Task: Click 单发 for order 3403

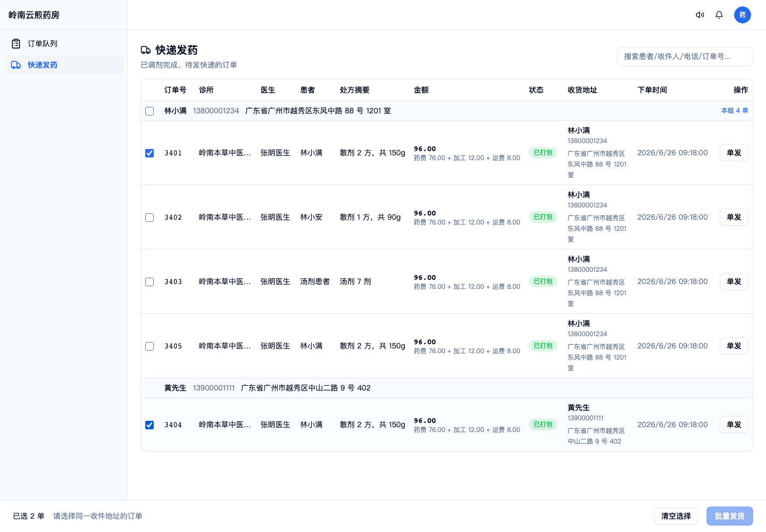Action: [x=734, y=281]
